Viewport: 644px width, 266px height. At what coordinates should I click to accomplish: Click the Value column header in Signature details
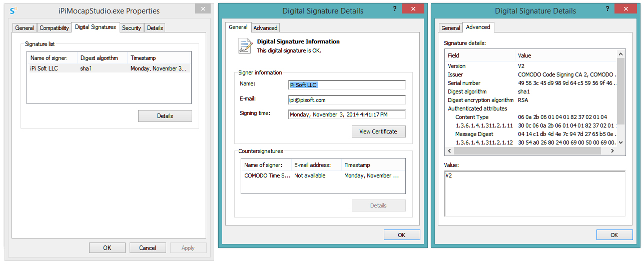[x=566, y=55]
